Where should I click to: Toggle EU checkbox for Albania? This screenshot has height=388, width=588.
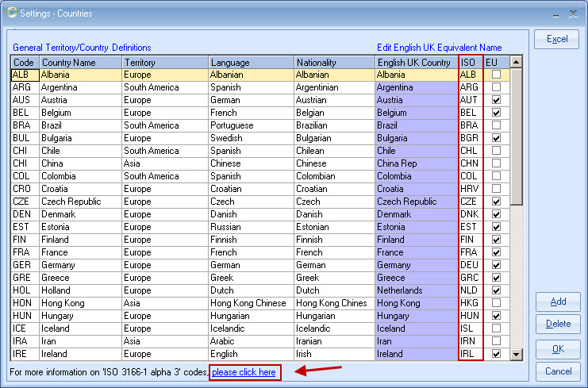point(496,75)
